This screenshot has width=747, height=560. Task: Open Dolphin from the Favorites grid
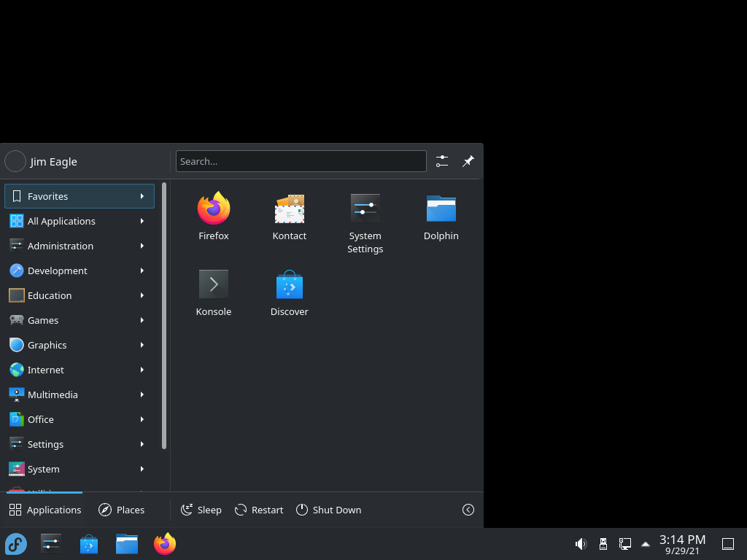(x=441, y=217)
